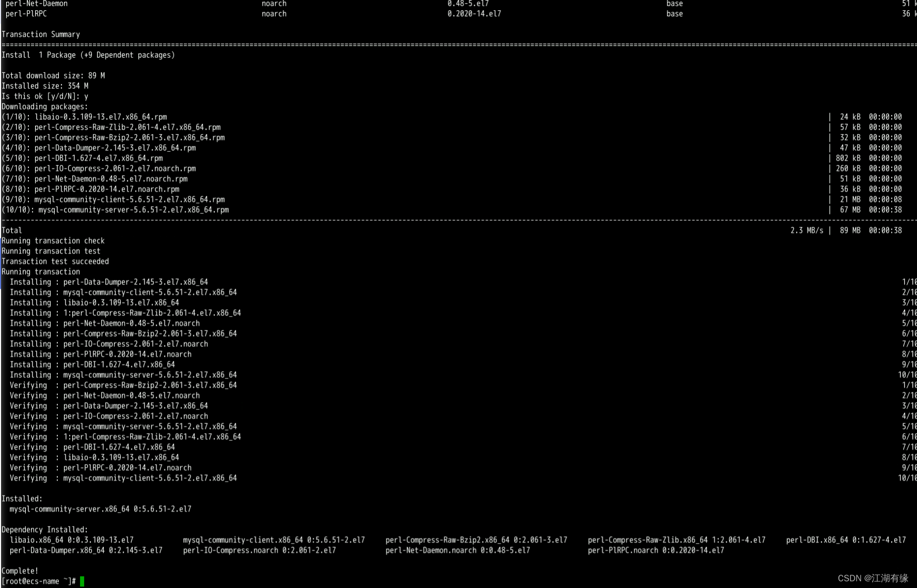The image size is (917, 588).
Task: Click the green cursor at the shell prompt
Action: tap(82, 582)
